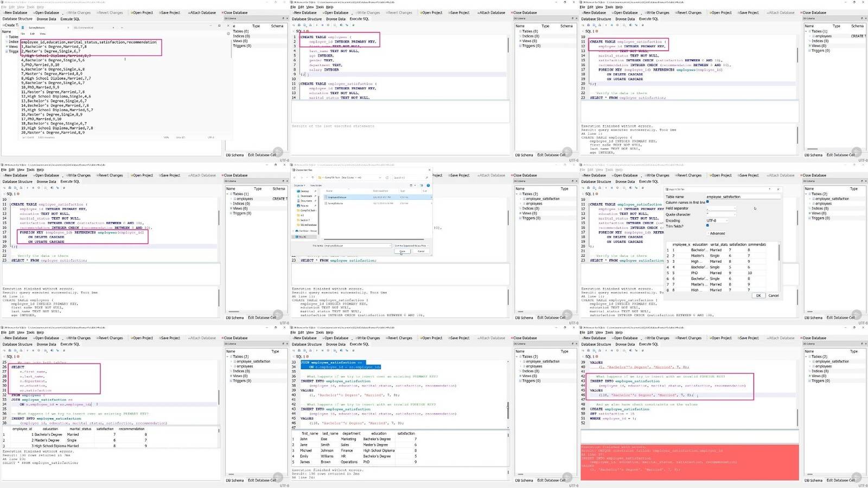Click the Table name field in import dialog
This screenshot has height=488, width=868.
click(x=743, y=197)
